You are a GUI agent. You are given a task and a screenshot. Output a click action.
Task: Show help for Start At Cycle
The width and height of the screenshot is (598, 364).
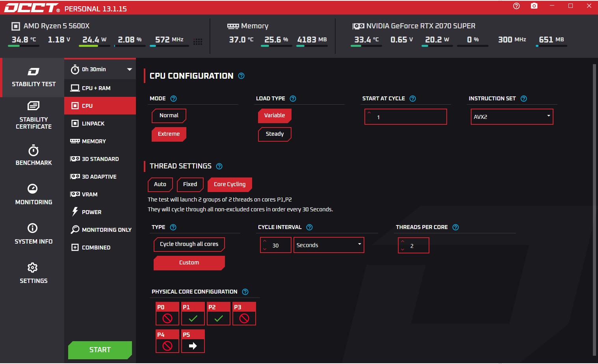[x=412, y=99]
